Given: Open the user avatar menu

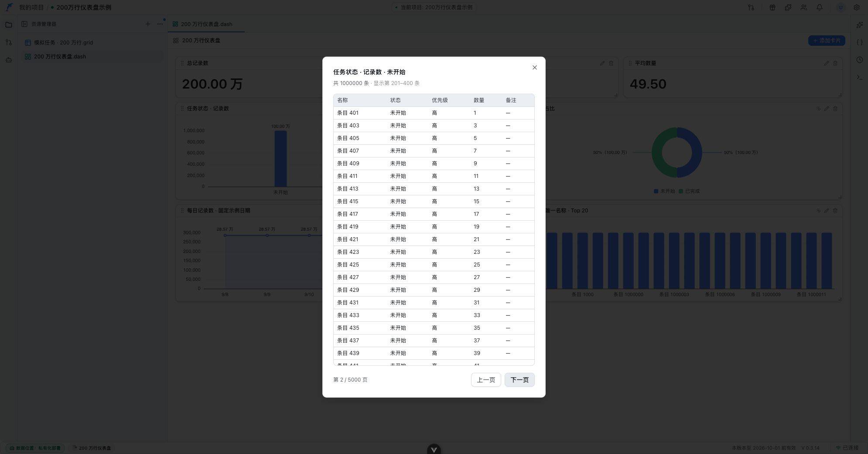Looking at the screenshot, I should [841, 7].
